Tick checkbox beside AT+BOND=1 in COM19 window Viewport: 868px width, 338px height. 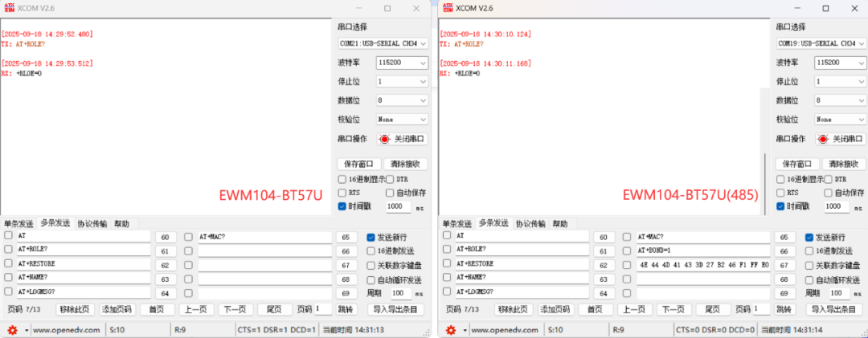(x=627, y=250)
